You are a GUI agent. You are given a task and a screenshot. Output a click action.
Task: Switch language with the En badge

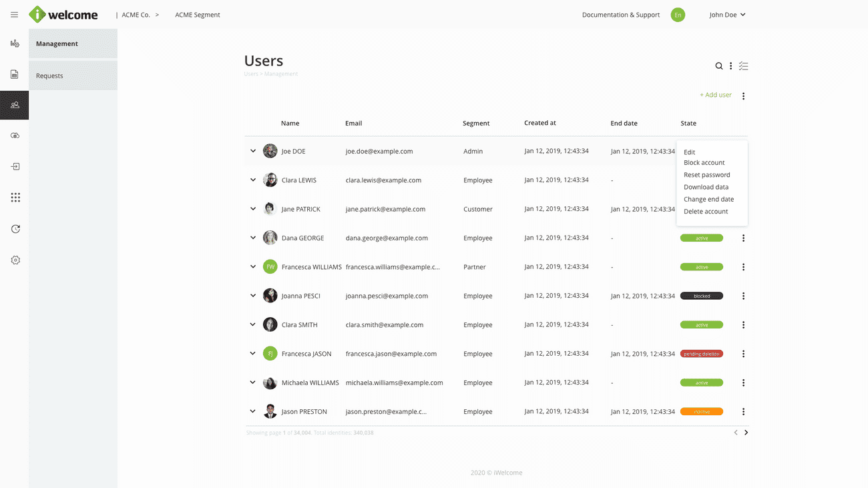pos(678,15)
